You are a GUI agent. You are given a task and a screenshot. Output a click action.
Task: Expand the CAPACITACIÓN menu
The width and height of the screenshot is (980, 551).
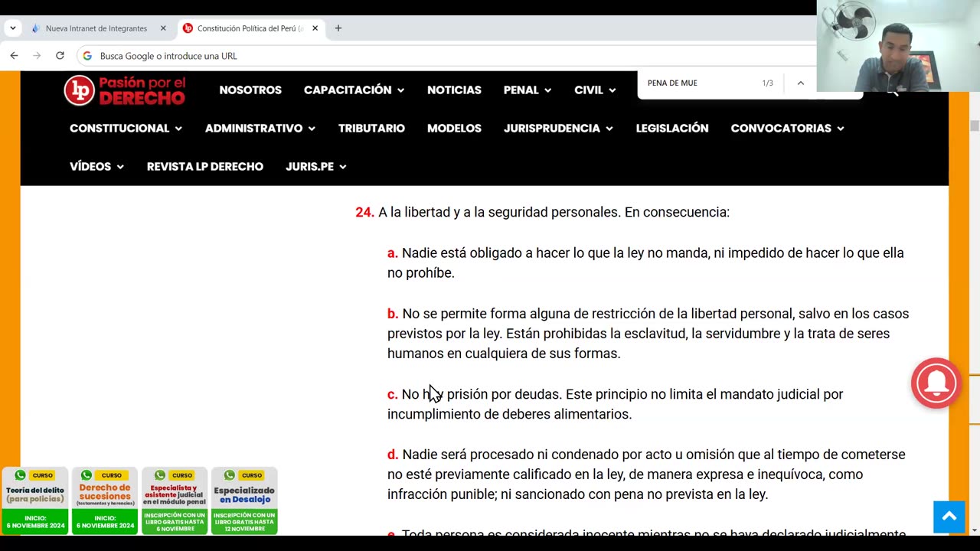(x=354, y=90)
